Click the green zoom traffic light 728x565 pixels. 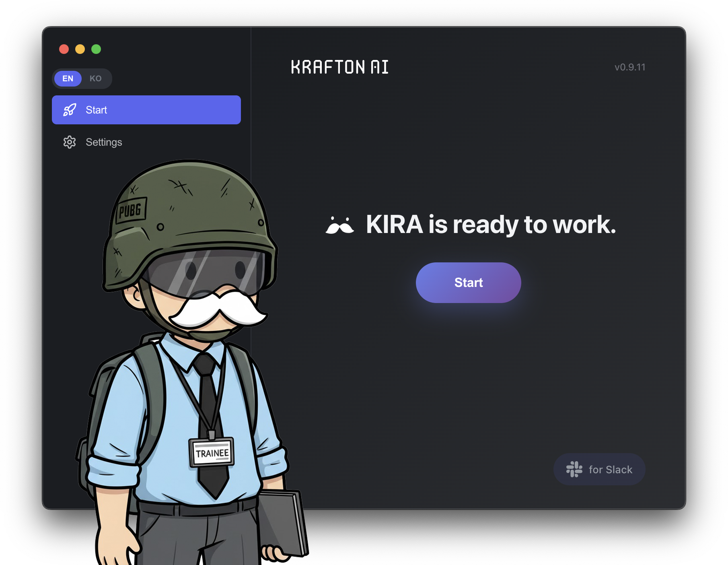96,48
